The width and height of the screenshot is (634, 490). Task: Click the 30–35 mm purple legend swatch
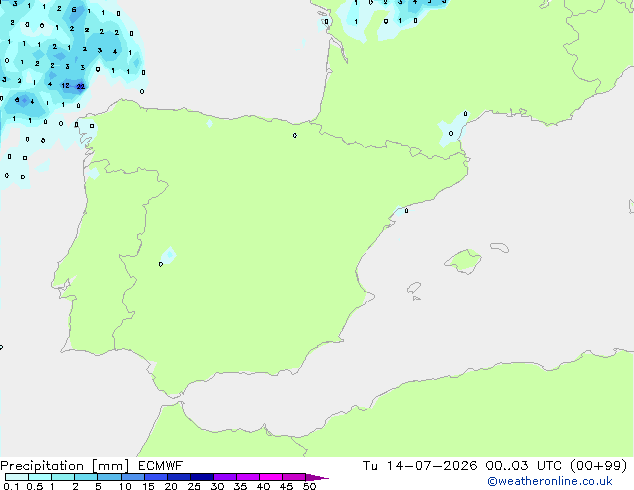pyautogui.click(x=225, y=477)
